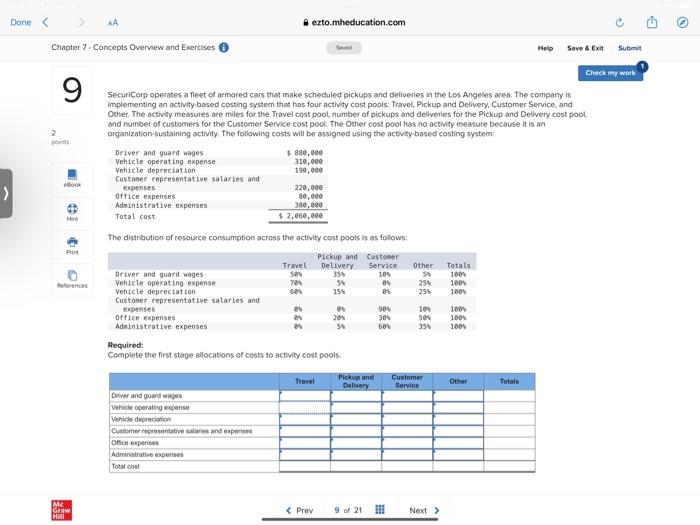Open the AA text size menu

point(113,23)
